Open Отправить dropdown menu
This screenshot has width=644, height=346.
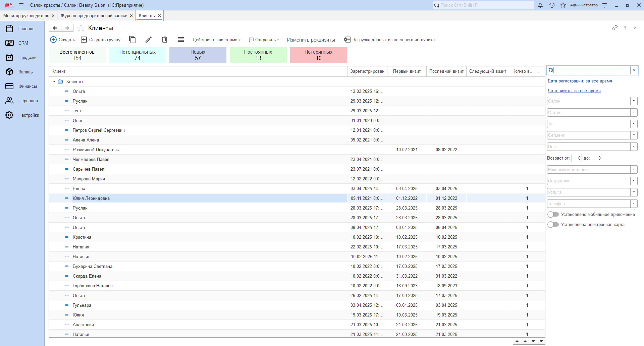264,40
